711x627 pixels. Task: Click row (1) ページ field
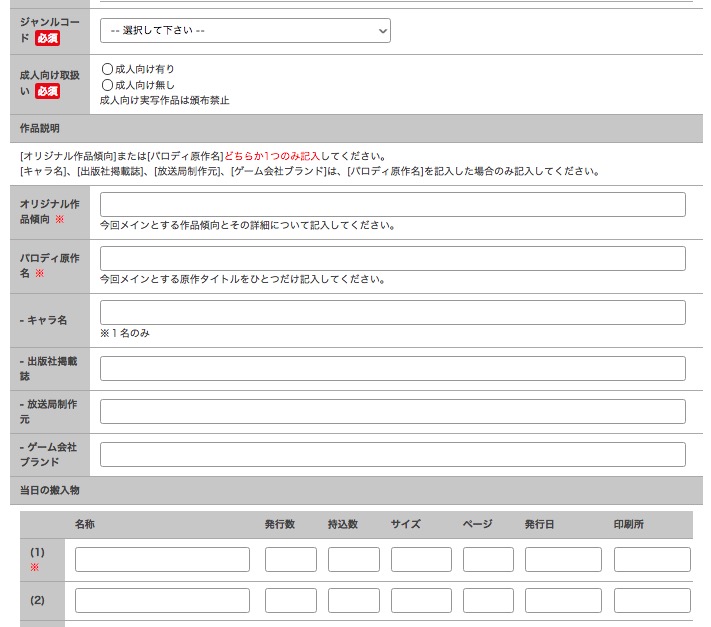click(x=488, y=559)
